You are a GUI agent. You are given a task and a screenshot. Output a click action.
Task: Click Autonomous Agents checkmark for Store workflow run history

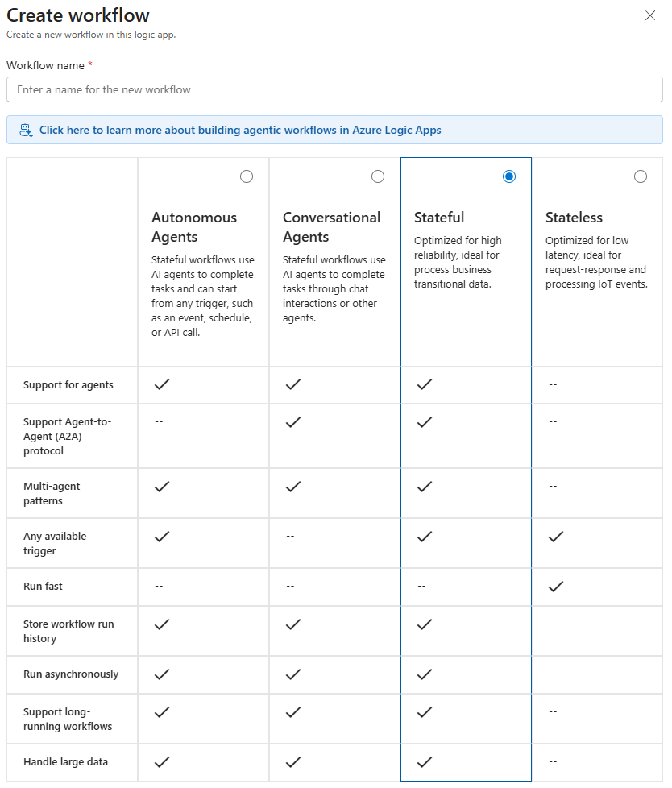pos(162,624)
